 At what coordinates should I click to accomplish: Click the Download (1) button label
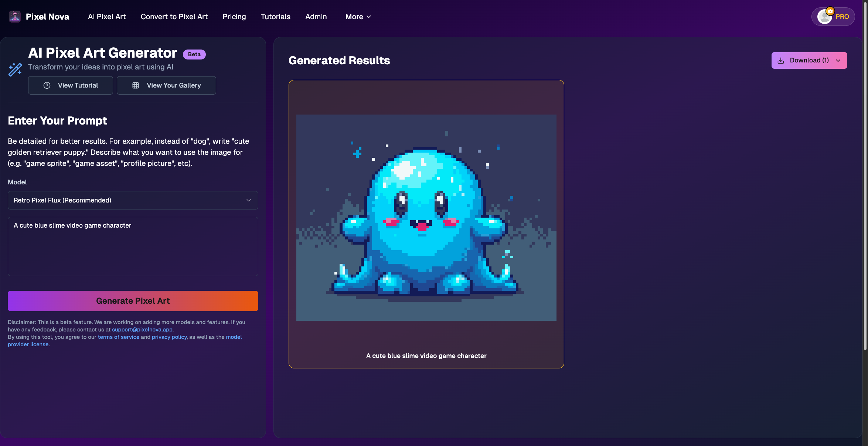tap(809, 60)
